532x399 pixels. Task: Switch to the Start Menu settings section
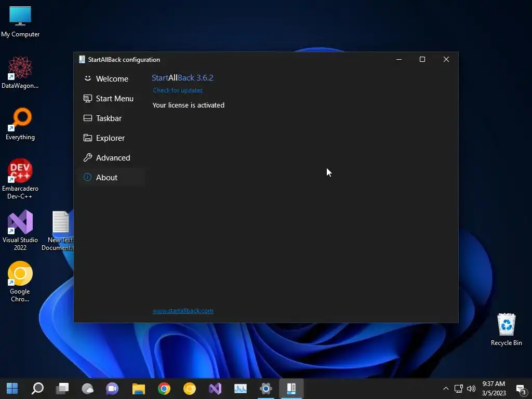pyautogui.click(x=112, y=98)
